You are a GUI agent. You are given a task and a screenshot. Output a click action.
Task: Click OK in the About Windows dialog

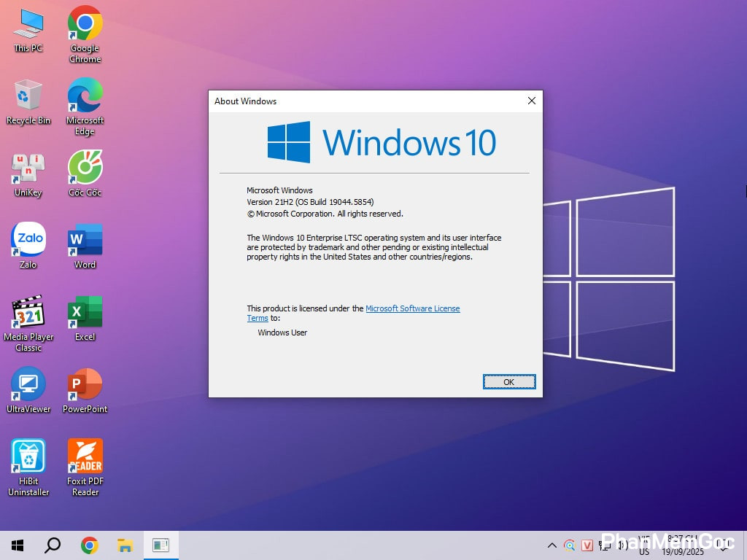point(508,381)
